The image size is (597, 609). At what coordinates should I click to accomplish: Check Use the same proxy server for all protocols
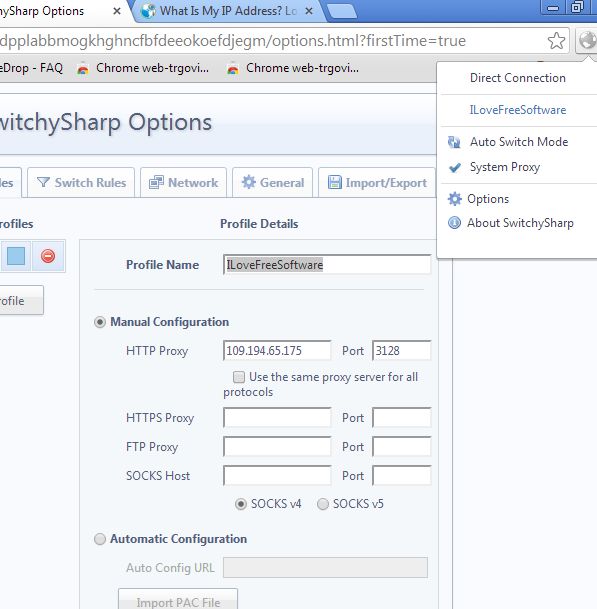pyautogui.click(x=238, y=377)
